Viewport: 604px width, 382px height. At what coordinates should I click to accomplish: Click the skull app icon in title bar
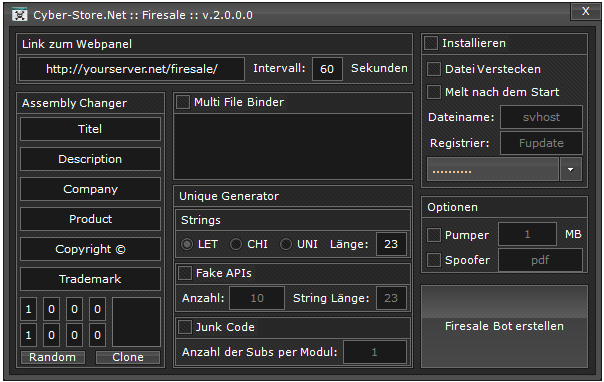[x=19, y=15]
